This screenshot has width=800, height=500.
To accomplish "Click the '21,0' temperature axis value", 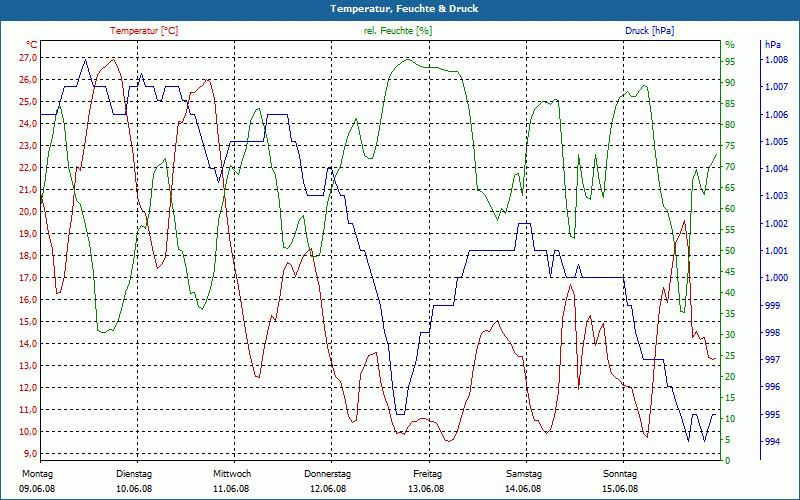I will 28,190.
